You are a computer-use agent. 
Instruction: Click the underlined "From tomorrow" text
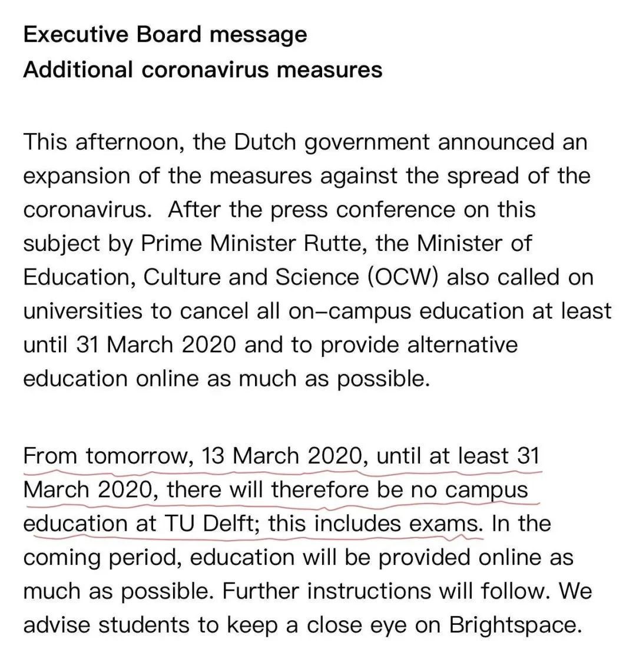click(108, 456)
